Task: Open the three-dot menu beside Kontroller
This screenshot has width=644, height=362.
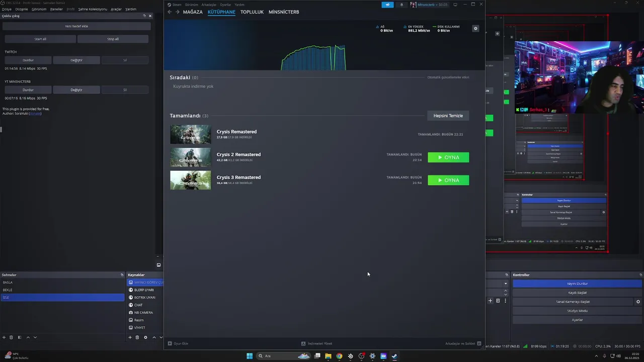Action: tap(505, 301)
